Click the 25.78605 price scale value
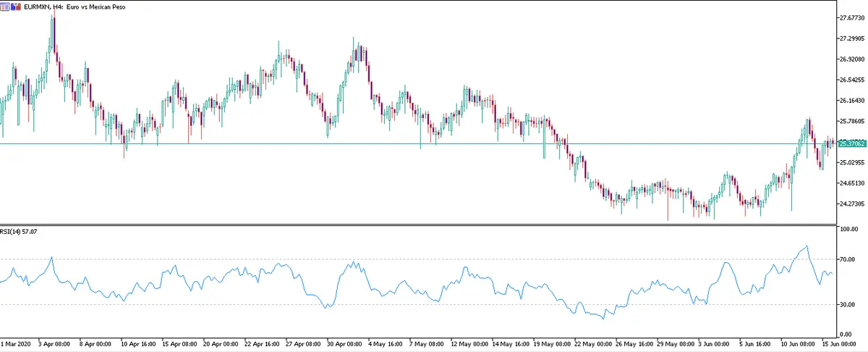 (x=853, y=121)
